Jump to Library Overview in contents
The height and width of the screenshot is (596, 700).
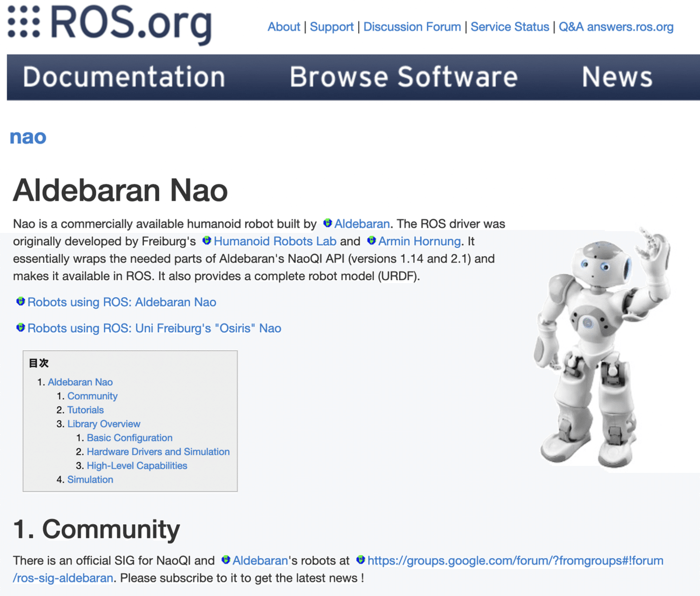[104, 424]
